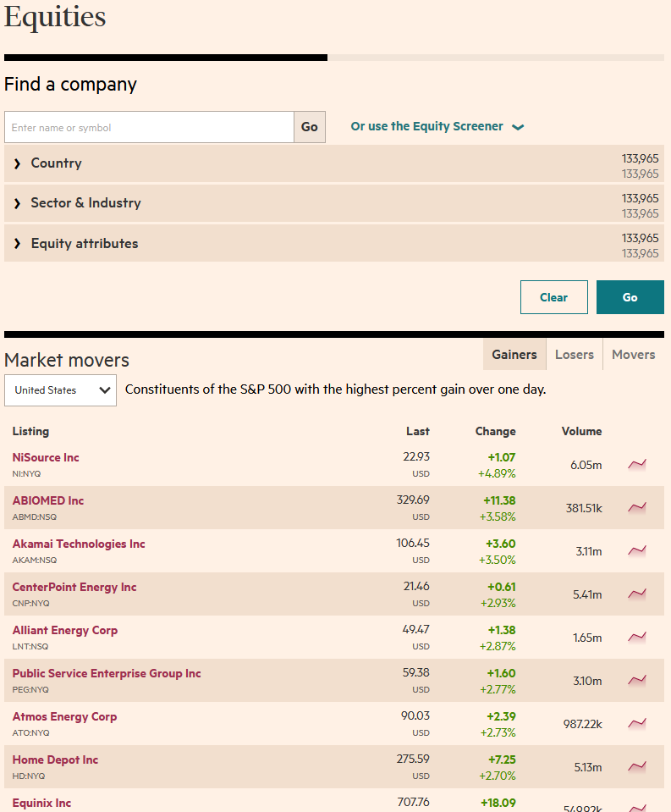Open Akamai Technologies trend chart icon

636,550
